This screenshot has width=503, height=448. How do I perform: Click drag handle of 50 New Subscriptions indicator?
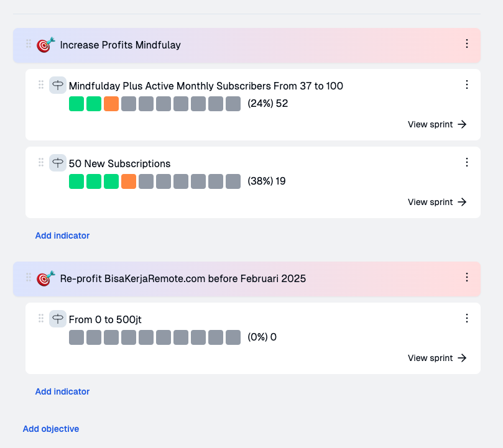(x=41, y=162)
